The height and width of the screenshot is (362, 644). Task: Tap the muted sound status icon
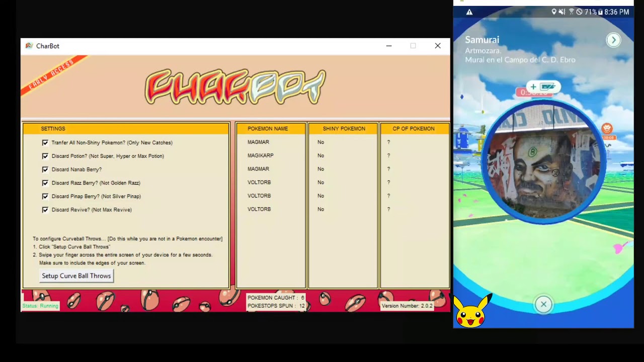(x=562, y=12)
